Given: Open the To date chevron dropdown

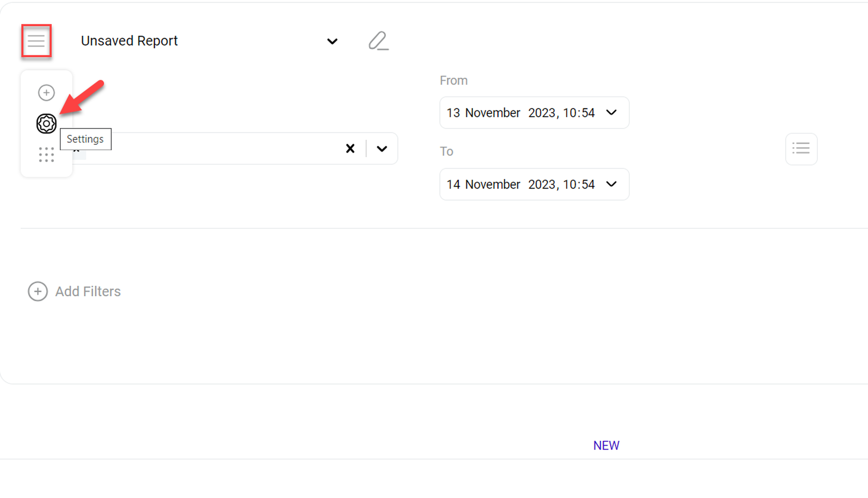Looking at the screenshot, I should [612, 184].
